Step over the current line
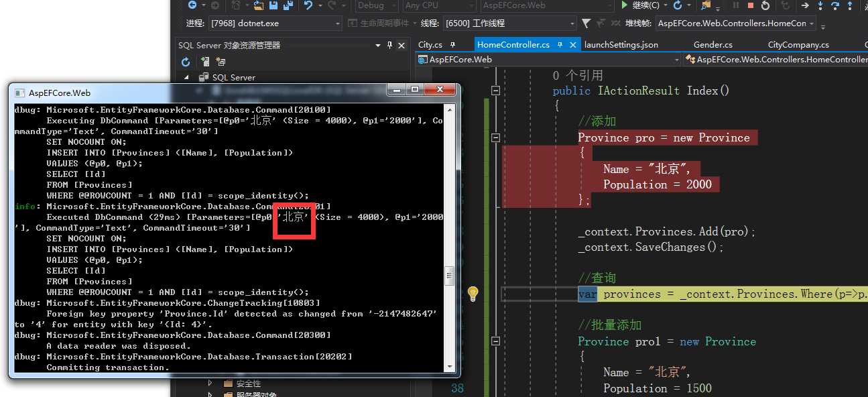 click(836, 5)
